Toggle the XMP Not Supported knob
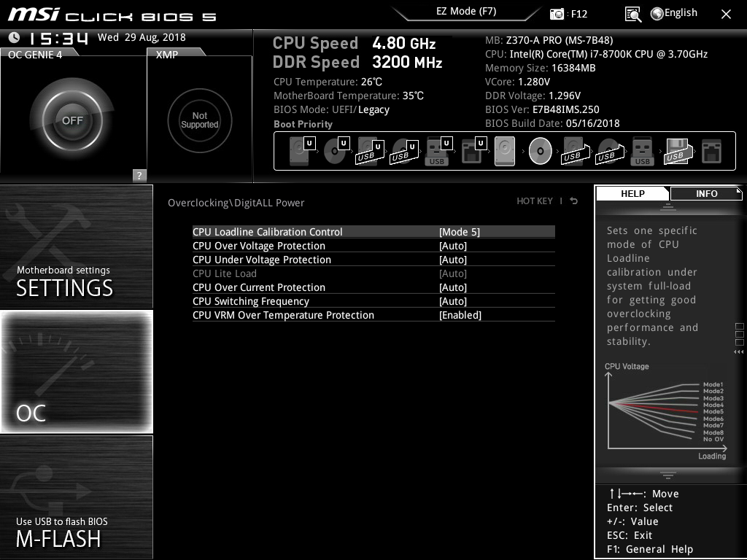The height and width of the screenshot is (560, 747). pyautogui.click(x=200, y=120)
